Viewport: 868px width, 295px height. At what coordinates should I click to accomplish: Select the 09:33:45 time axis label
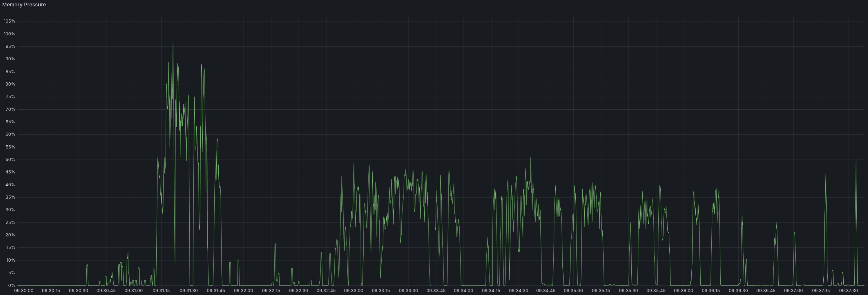coord(436,291)
